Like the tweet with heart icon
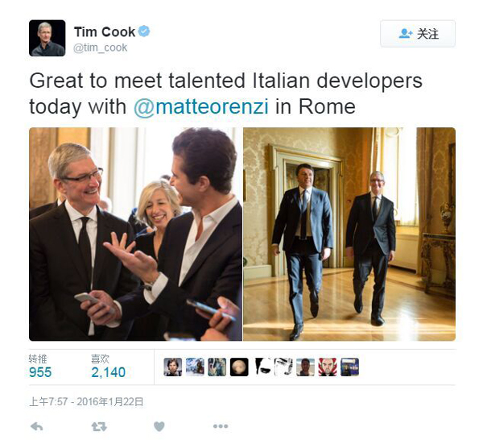Screen dimensions: 483x448 [159, 426]
